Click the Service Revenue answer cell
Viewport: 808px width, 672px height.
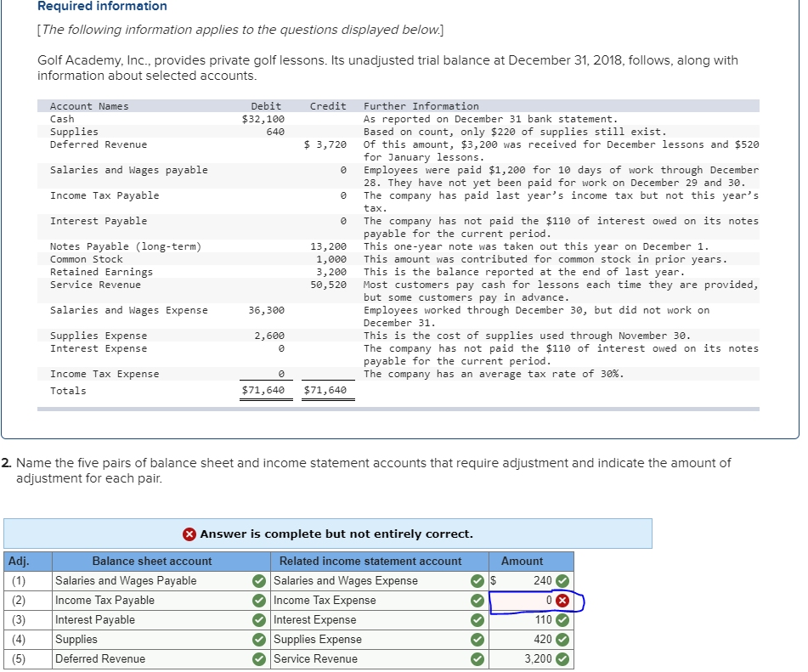(380, 659)
